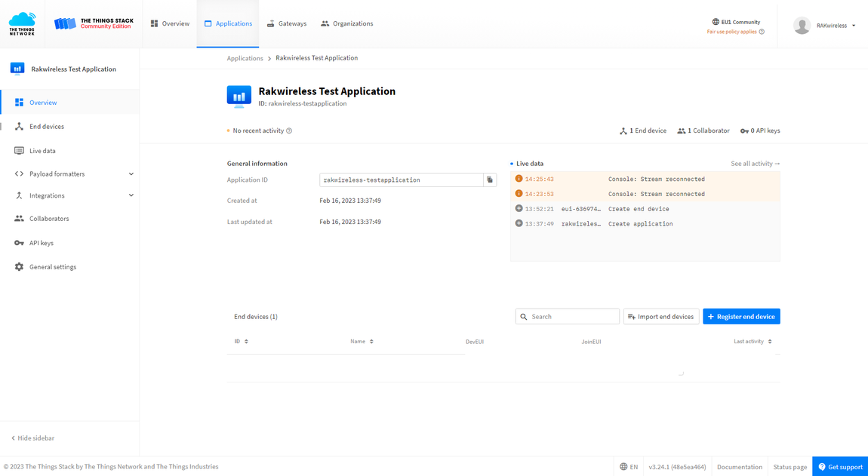Click the Collaborators people icon in sidebar

pos(19,219)
